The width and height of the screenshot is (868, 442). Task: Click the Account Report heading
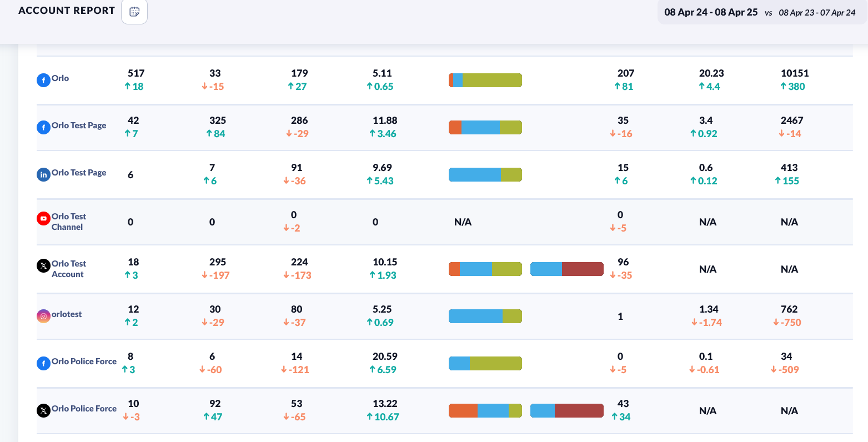coord(67,11)
